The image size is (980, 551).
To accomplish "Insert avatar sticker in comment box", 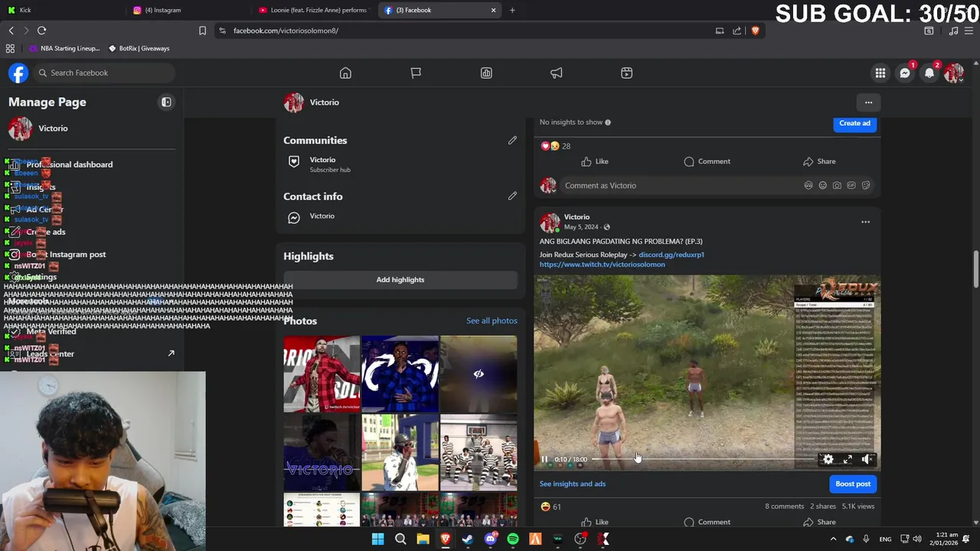I will 808,185.
